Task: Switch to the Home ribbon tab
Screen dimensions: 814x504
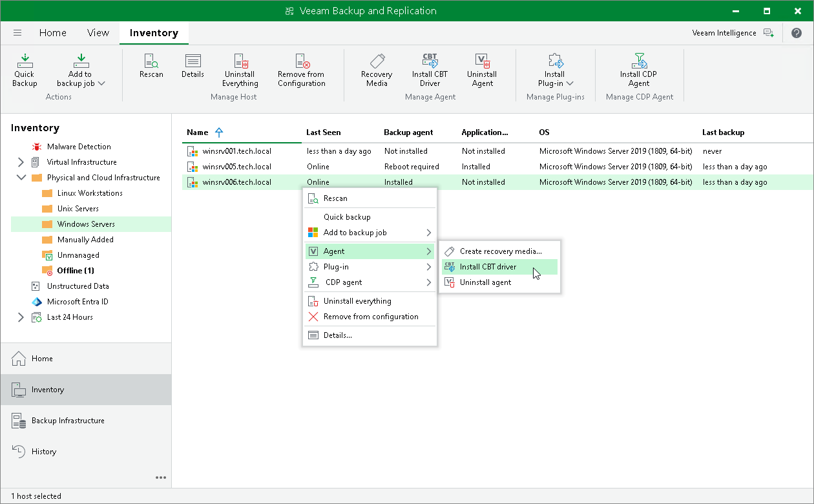Action: click(x=53, y=33)
